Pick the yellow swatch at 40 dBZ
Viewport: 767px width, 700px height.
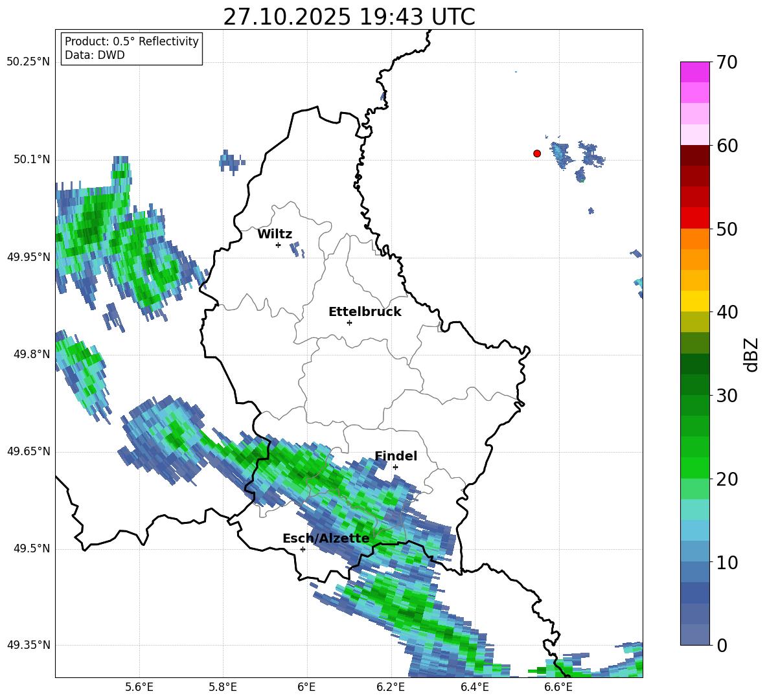(694, 301)
